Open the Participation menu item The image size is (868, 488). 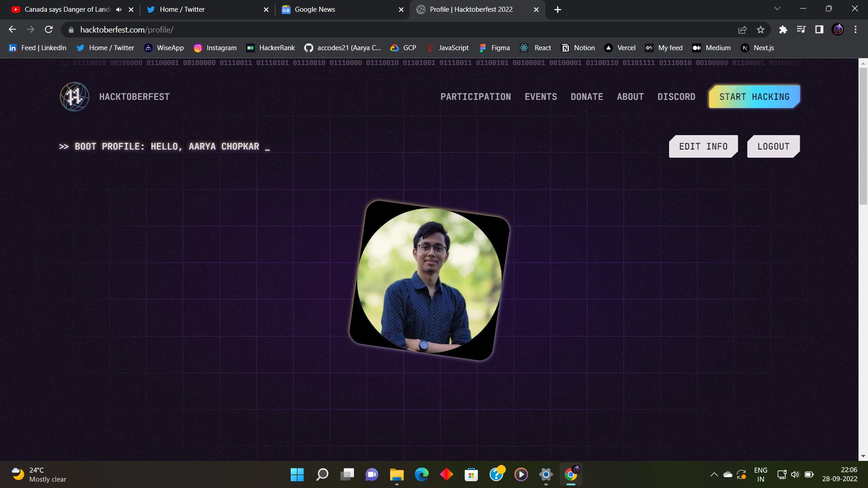[x=476, y=96]
